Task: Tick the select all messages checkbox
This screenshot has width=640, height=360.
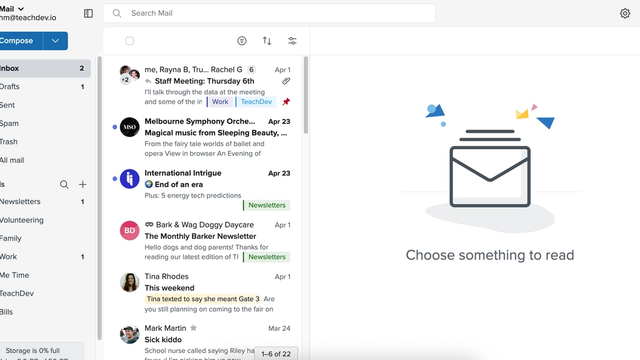Action: click(x=129, y=41)
